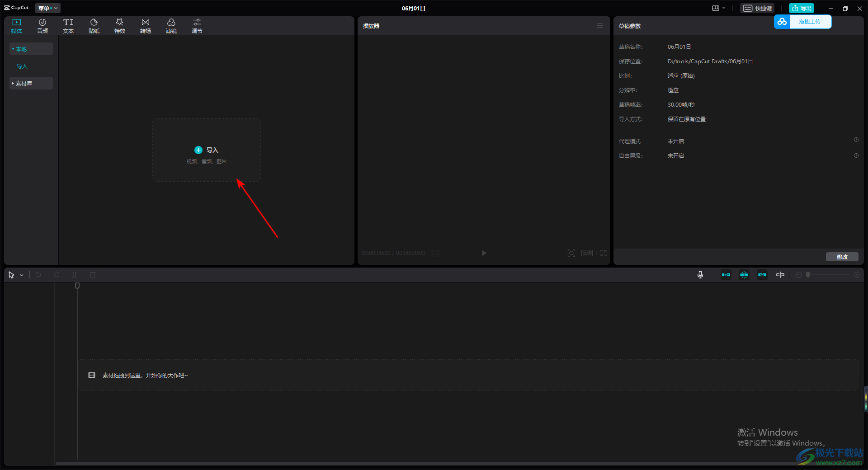Click the undo arrow in timeline toolbar
The image size is (868, 470).
tap(38, 275)
